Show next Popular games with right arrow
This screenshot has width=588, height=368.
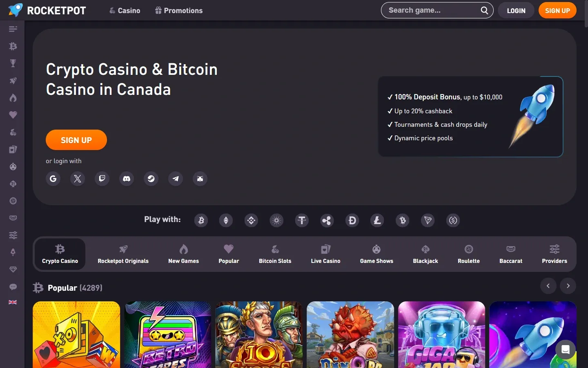pyautogui.click(x=568, y=286)
